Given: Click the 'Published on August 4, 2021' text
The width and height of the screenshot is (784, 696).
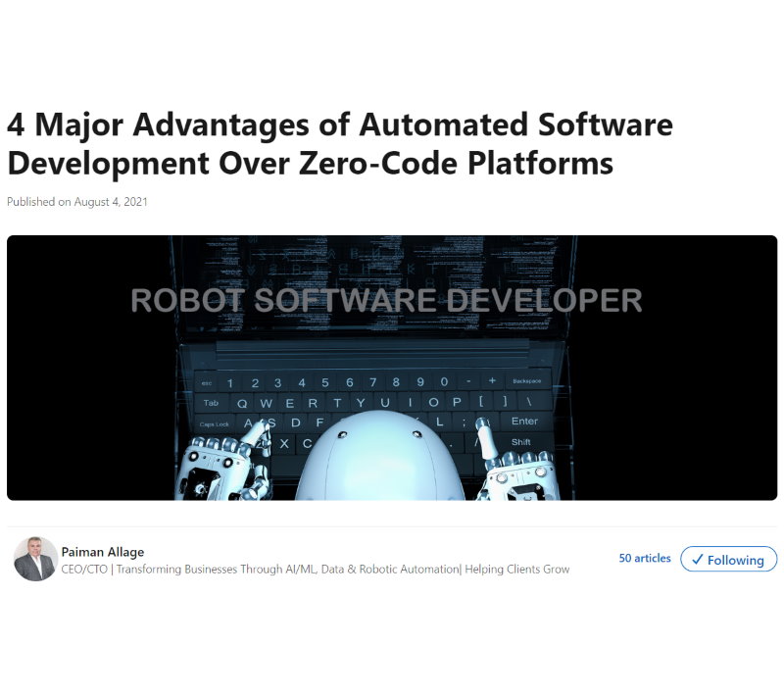Looking at the screenshot, I should point(77,202).
